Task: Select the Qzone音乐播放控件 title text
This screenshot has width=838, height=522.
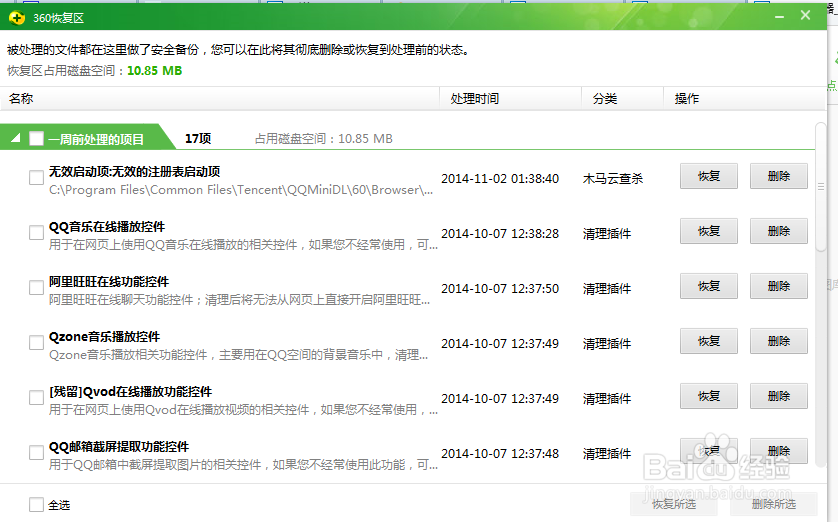Action: coord(105,337)
